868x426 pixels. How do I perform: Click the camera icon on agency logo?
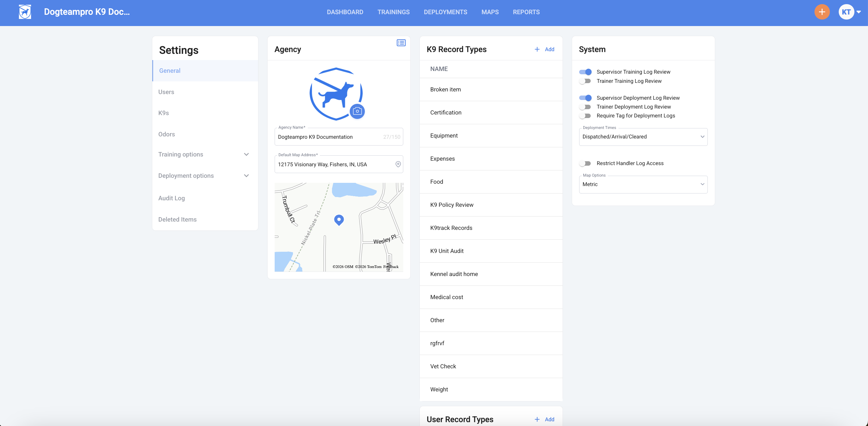[357, 111]
